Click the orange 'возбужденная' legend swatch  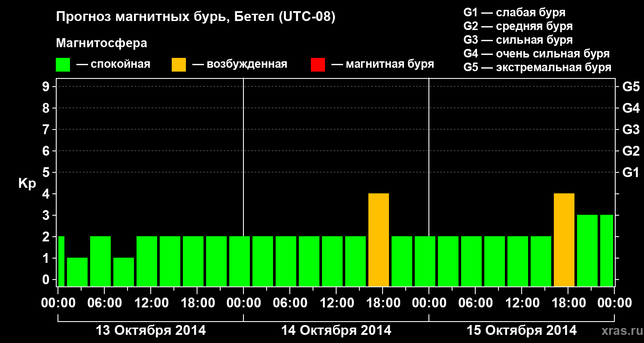coord(179,65)
